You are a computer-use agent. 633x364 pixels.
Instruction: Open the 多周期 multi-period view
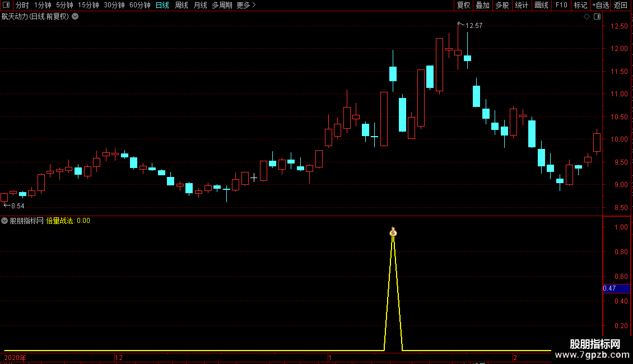click(x=222, y=5)
